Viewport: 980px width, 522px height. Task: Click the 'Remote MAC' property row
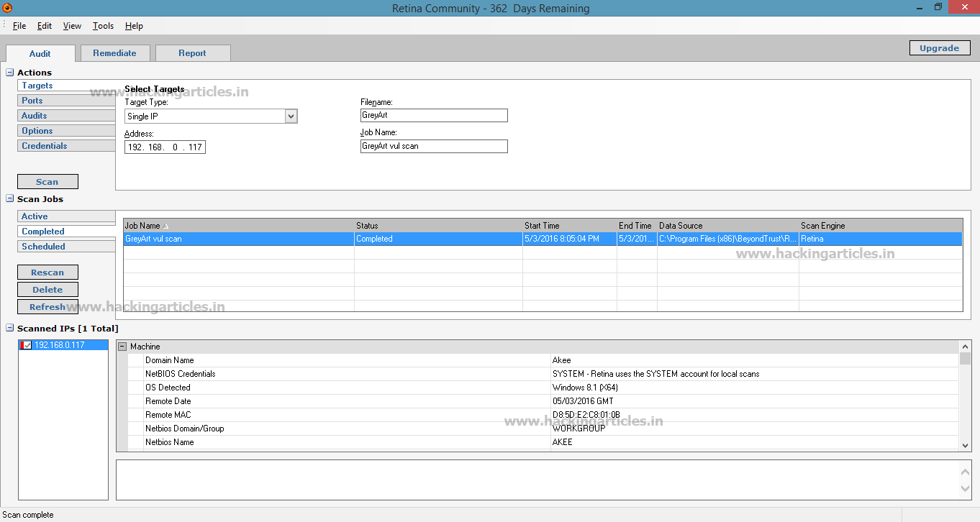pyautogui.click(x=543, y=415)
